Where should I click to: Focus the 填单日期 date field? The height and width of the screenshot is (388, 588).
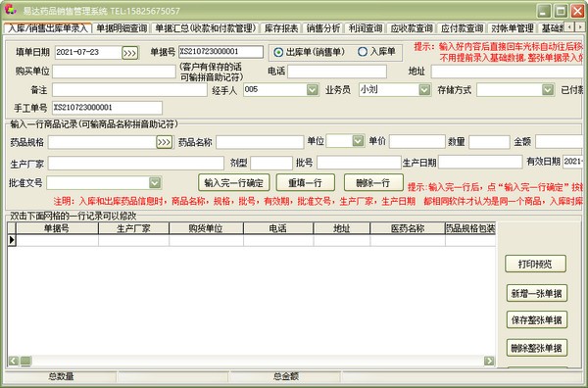pos(88,53)
